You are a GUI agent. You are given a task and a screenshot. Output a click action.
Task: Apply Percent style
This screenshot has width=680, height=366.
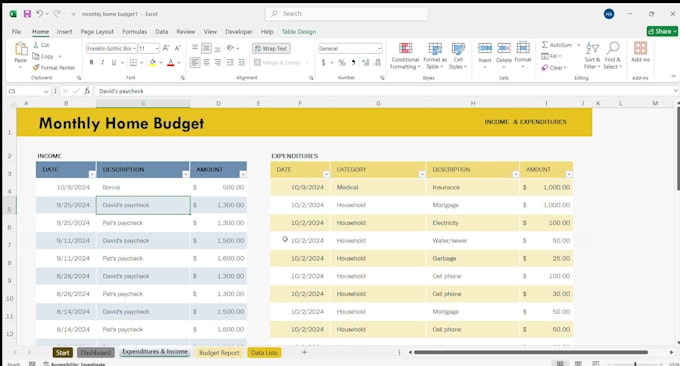[x=342, y=63]
